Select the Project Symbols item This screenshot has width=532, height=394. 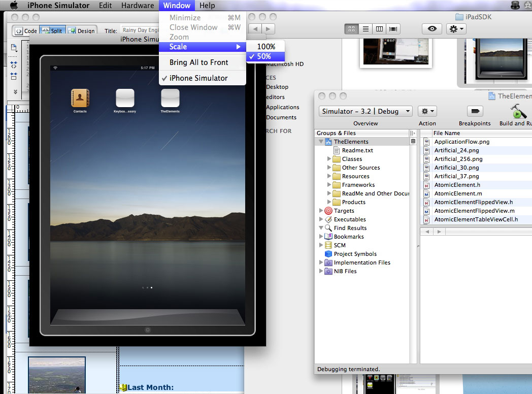(355, 254)
